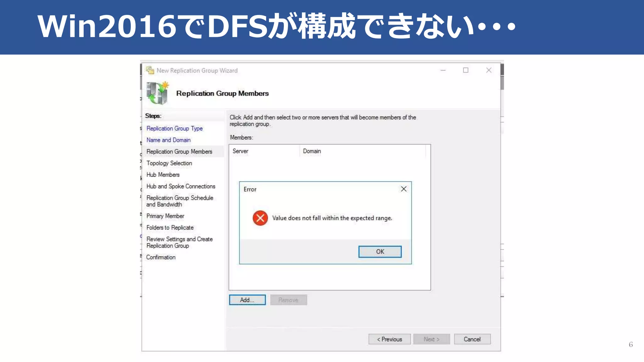This screenshot has height=362, width=644.
Task: Click the Error dialog title
Action: tap(250, 189)
